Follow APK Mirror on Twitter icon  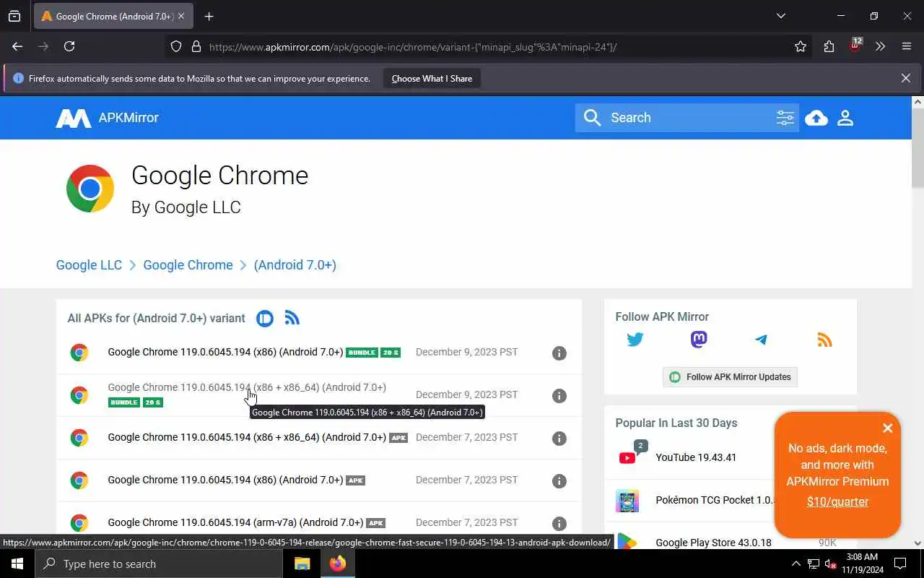(635, 340)
